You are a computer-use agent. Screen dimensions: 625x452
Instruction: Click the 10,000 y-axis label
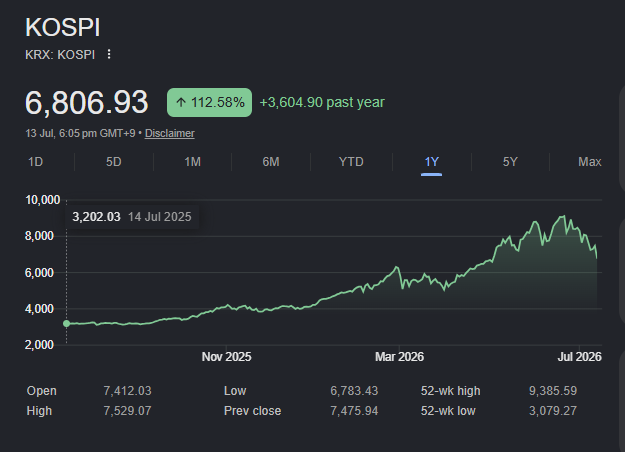(x=43, y=200)
